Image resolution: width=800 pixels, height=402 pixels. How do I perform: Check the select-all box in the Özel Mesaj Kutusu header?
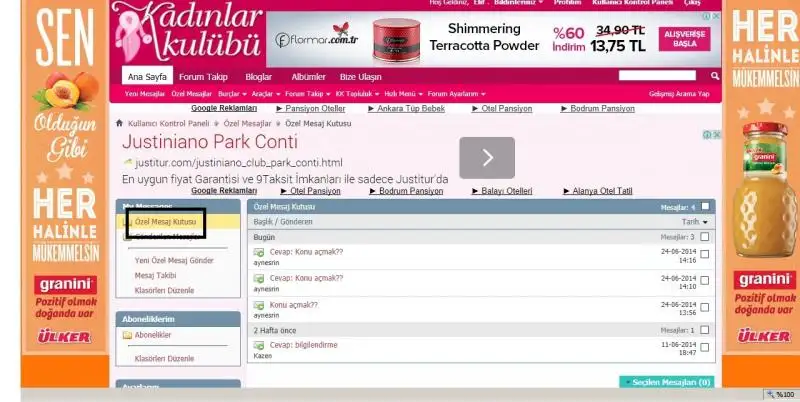[x=705, y=206]
